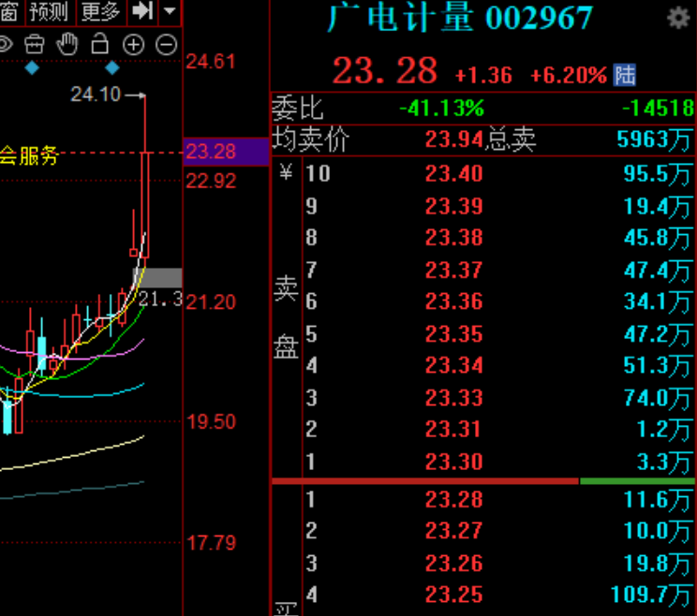Open the 预测 tab

(49, 12)
